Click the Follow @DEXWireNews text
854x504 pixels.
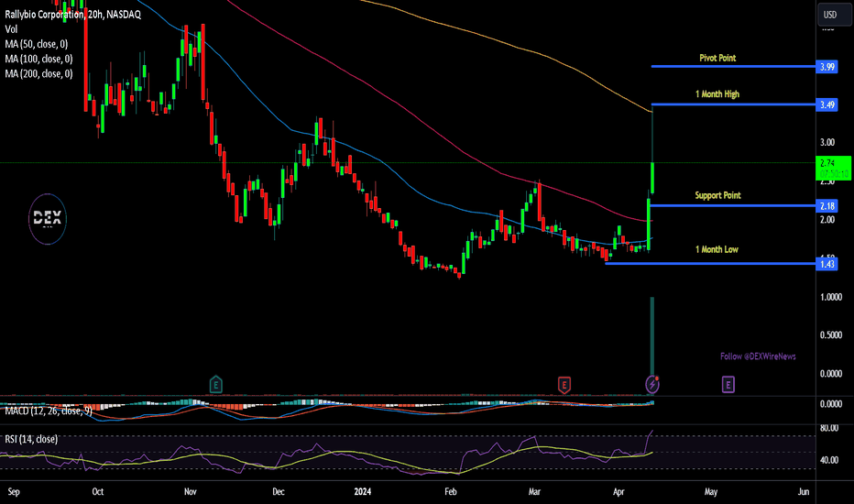point(758,356)
